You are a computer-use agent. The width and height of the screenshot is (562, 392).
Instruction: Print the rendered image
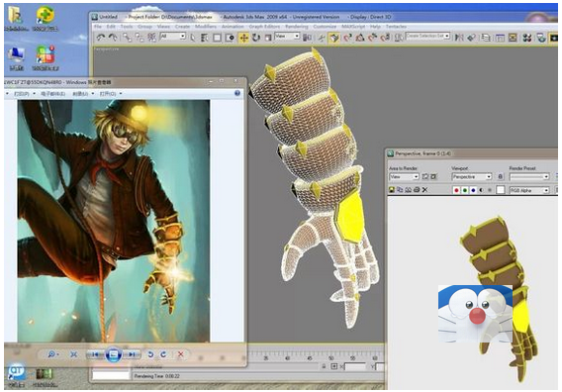pos(417,190)
